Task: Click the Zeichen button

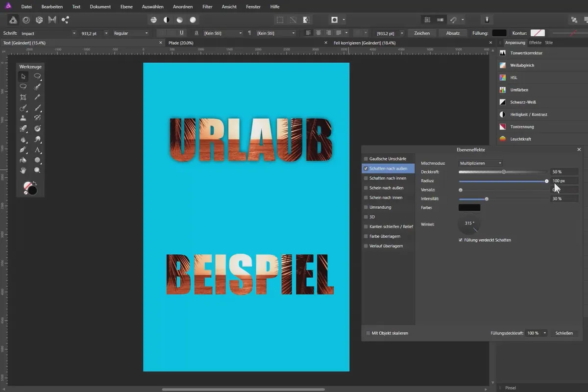Action: 422,33
